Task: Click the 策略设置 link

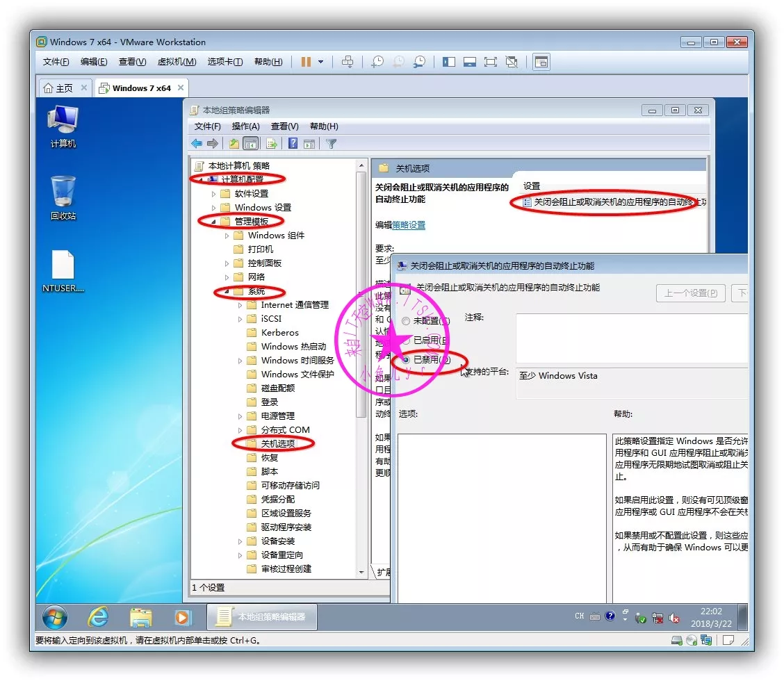Action: tap(409, 225)
